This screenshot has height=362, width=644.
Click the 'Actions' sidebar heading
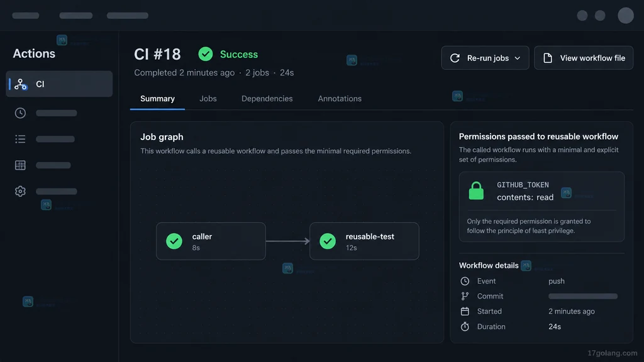(x=34, y=53)
